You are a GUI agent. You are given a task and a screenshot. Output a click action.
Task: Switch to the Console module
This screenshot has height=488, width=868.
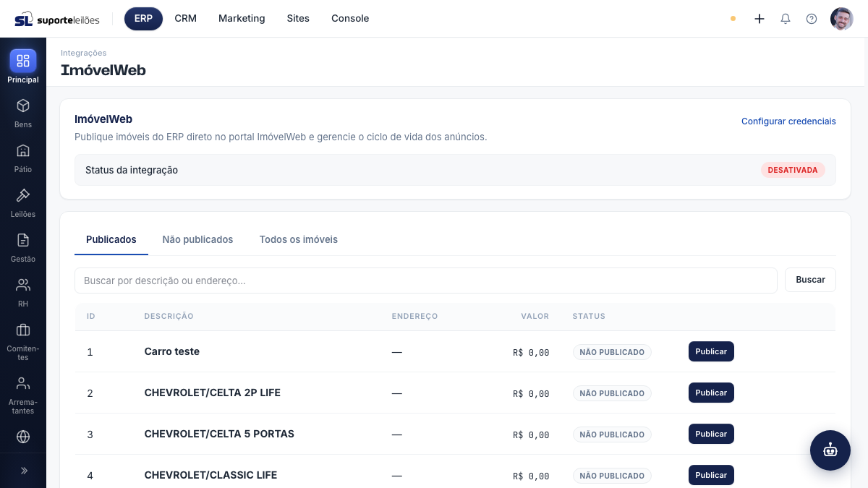(x=350, y=19)
